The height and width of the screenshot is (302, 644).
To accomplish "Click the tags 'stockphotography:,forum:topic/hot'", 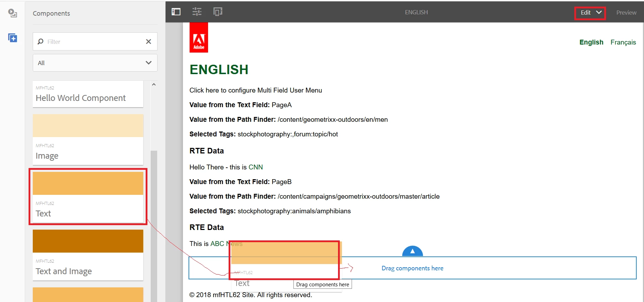I will 287,134.
